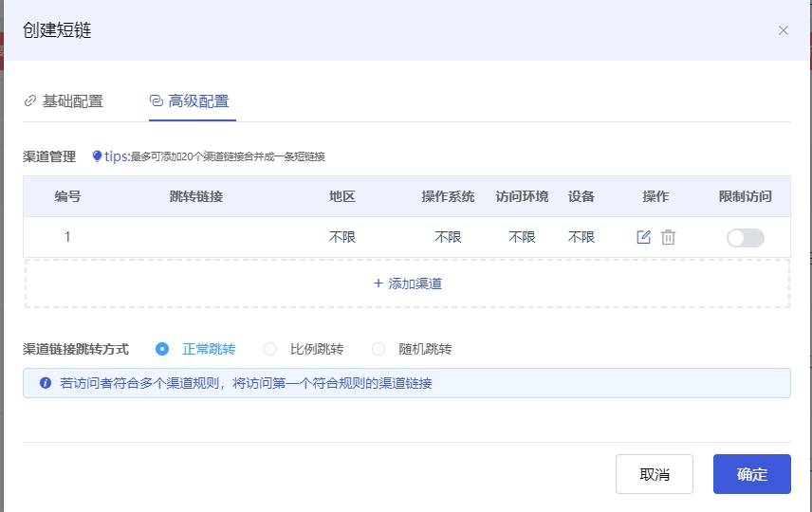Viewport: 812px width, 512px height.
Task: Click the info icon in the blue notice
Action: tap(45, 383)
